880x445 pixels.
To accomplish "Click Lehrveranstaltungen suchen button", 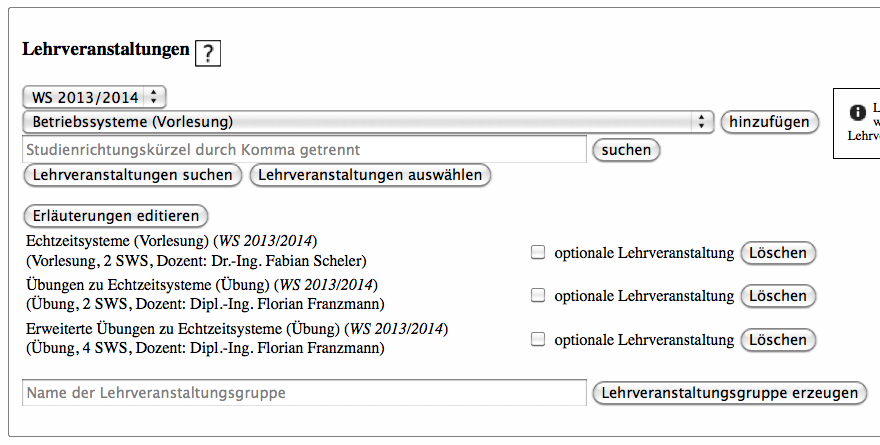I will 133,175.
